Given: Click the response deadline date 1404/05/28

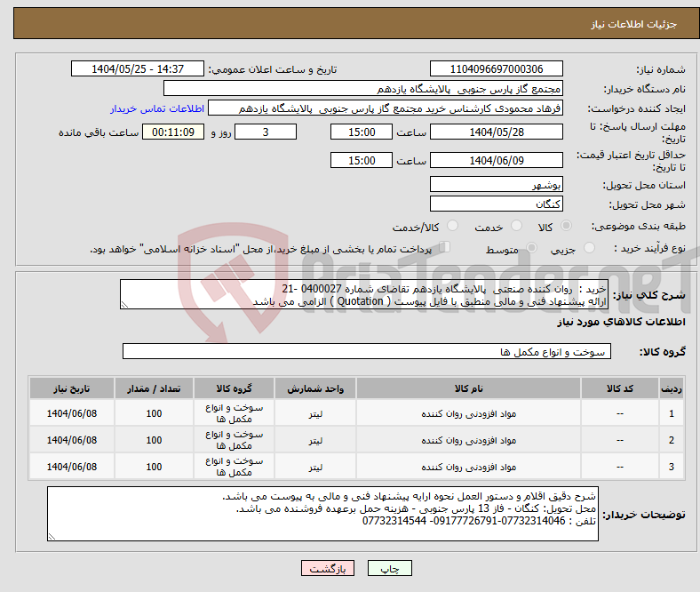Looking at the screenshot, I should click(x=496, y=132).
